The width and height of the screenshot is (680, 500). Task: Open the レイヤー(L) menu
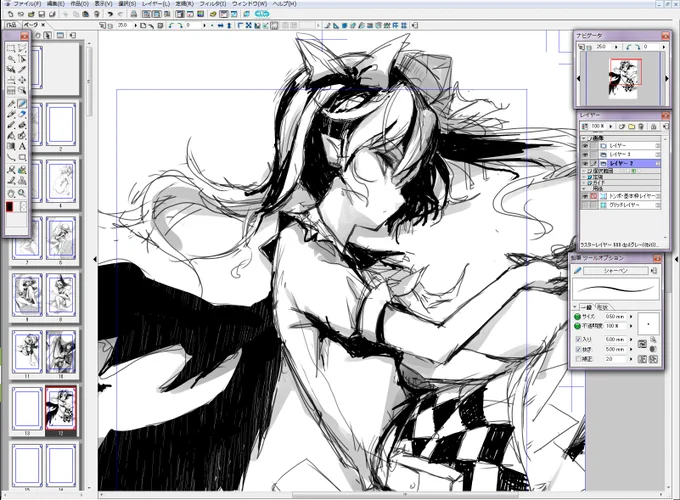(x=156, y=3)
